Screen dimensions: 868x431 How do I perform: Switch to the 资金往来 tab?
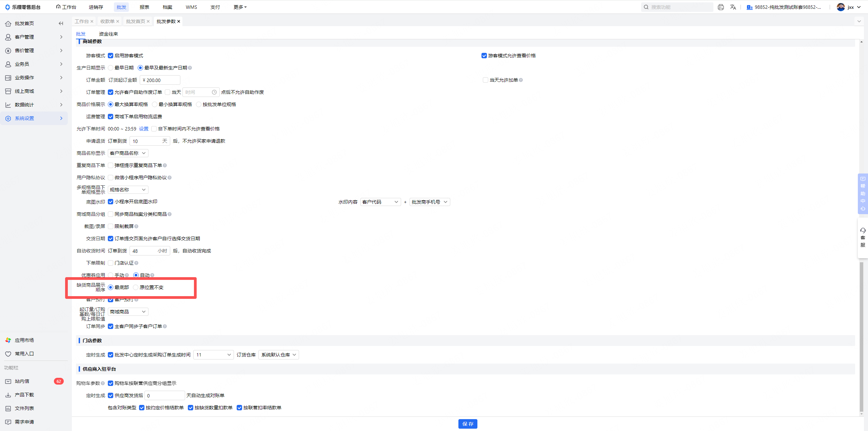(108, 34)
